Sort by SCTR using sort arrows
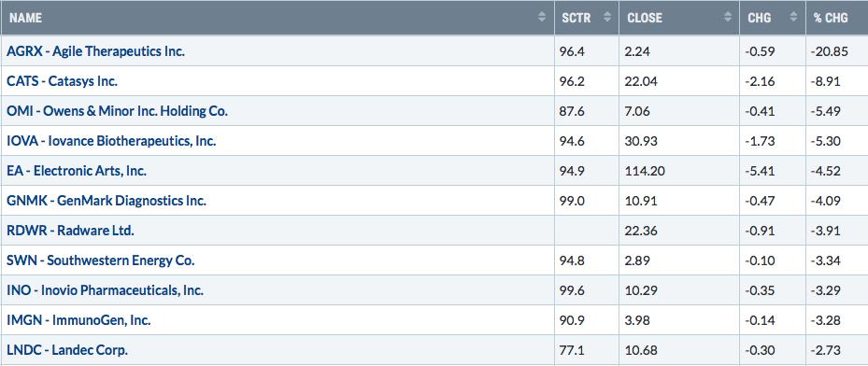Image resolution: width=868 pixels, height=366 pixels. point(606,18)
